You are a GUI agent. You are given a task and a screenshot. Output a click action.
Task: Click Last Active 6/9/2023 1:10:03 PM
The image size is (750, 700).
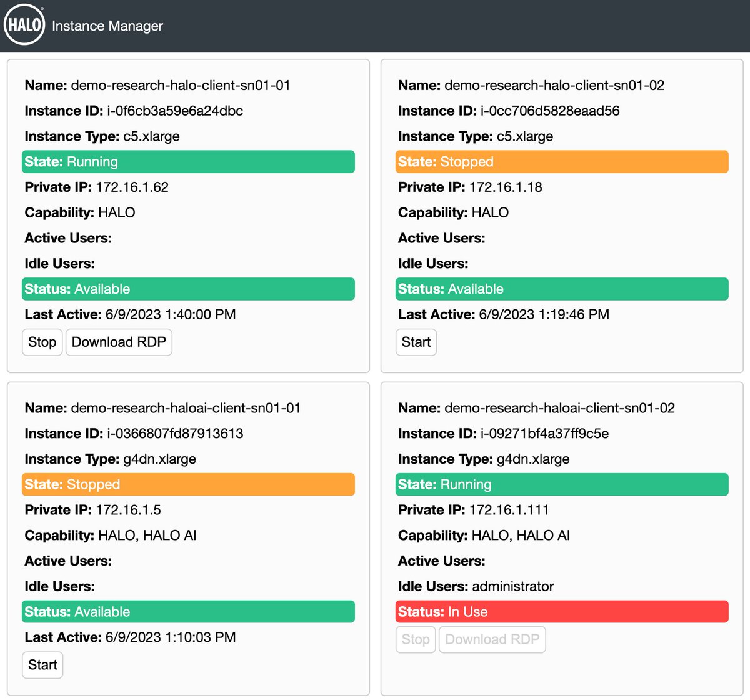pos(130,637)
